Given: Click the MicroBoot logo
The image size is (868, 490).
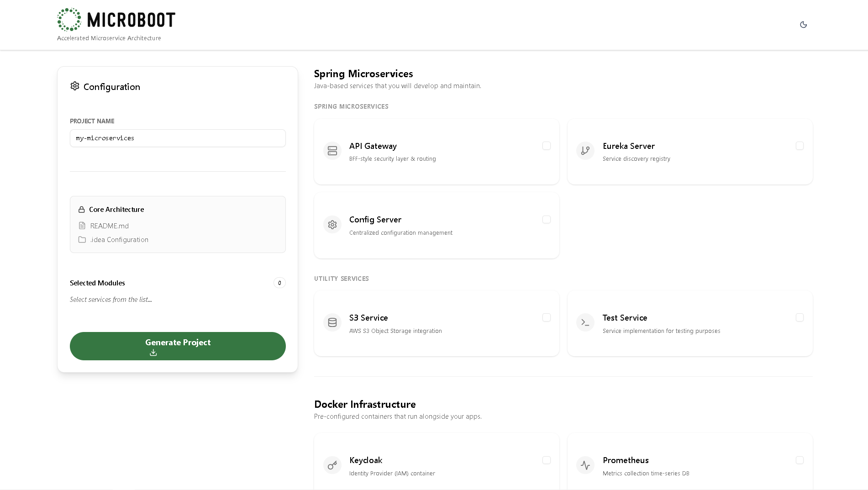Looking at the screenshot, I should coord(116,20).
